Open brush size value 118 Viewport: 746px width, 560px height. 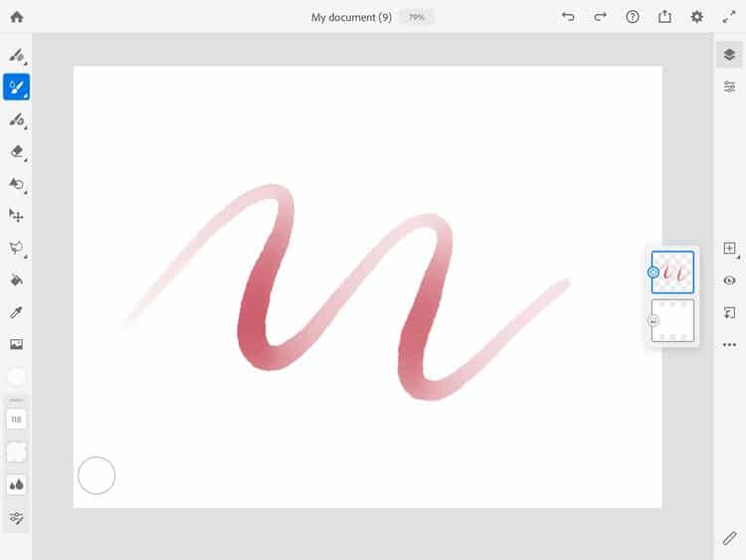(x=16, y=420)
